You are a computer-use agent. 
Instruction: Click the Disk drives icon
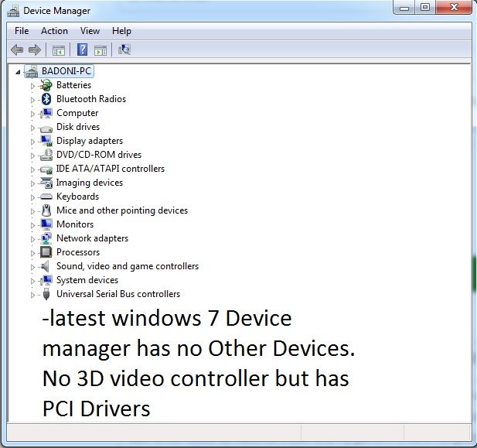pyautogui.click(x=46, y=128)
